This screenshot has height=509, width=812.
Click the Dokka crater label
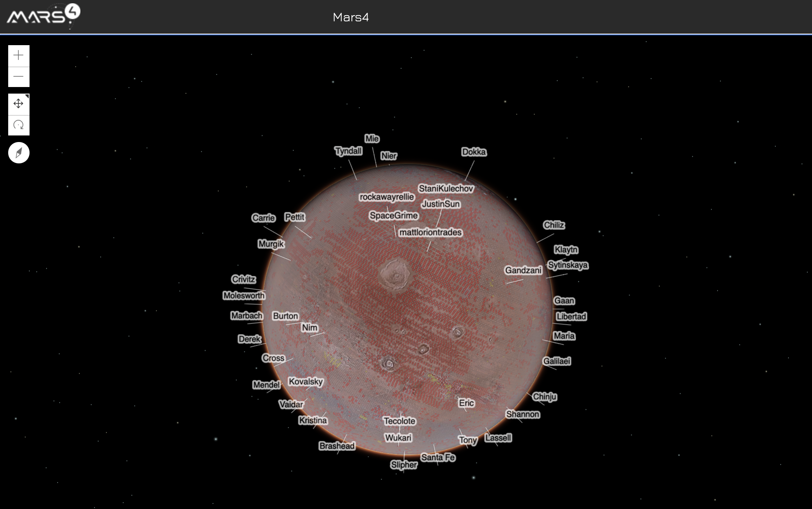474,152
